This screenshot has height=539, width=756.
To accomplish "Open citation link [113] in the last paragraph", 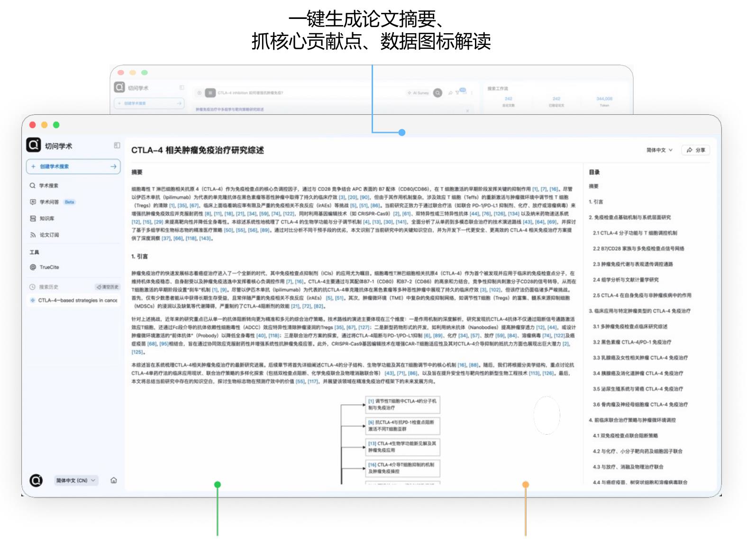I will 534,374.
